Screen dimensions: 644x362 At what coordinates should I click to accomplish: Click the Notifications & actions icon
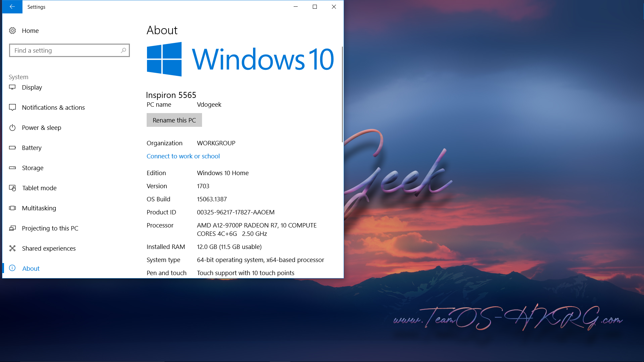click(x=12, y=107)
